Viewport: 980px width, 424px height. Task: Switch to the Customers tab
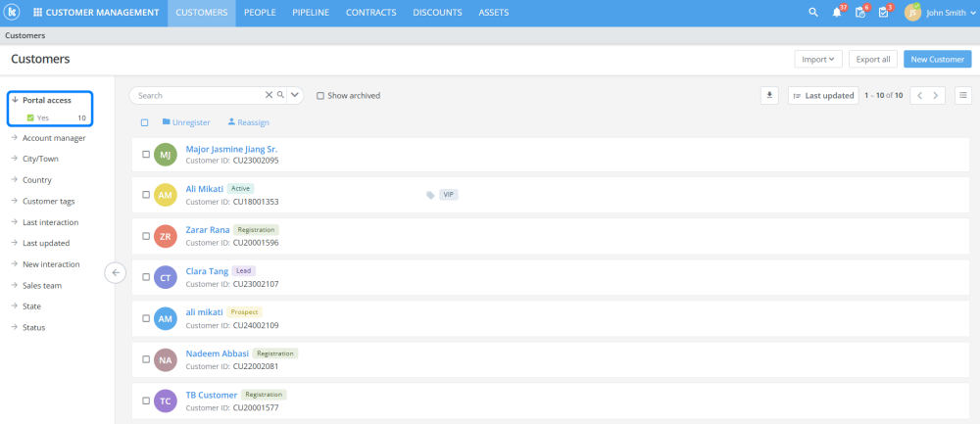pos(201,13)
